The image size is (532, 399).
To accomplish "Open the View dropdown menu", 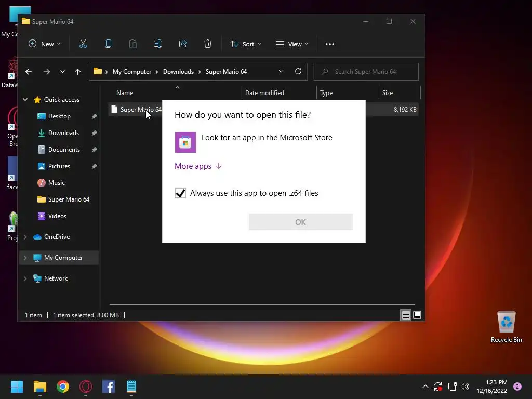I will 292,44.
